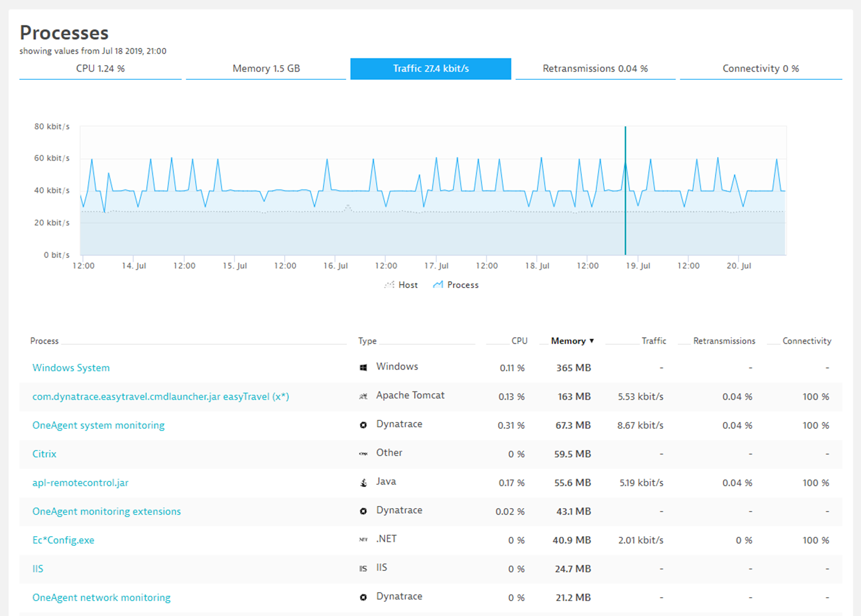Click 5.53 kbit/s traffic value
The height and width of the screenshot is (616, 861).
(x=641, y=396)
